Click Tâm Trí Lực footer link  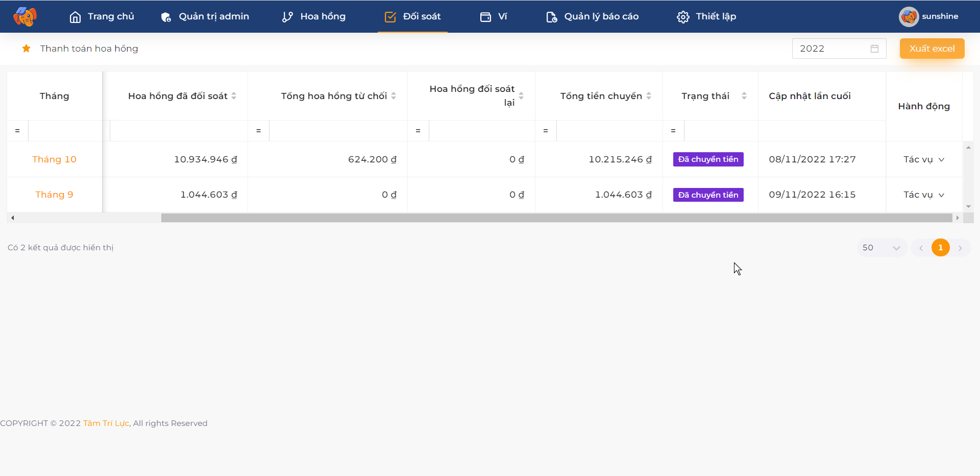point(106,423)
